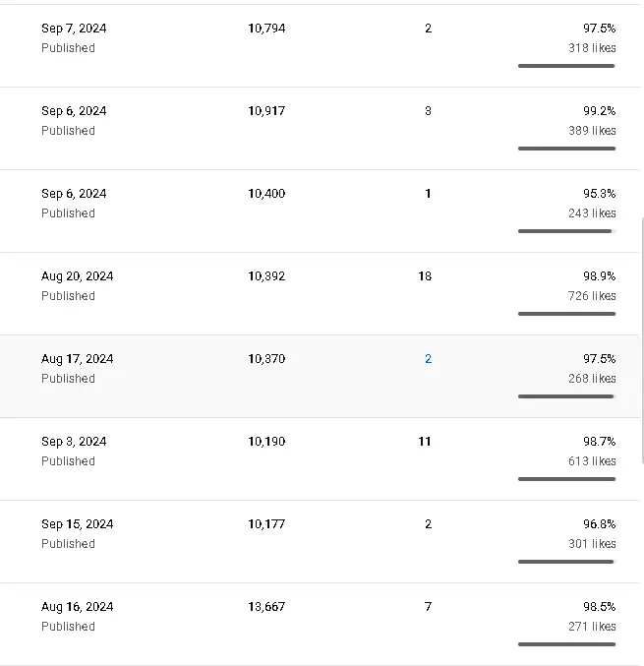Click the 98.5% rating on Aug 16 row

point(599,607)
